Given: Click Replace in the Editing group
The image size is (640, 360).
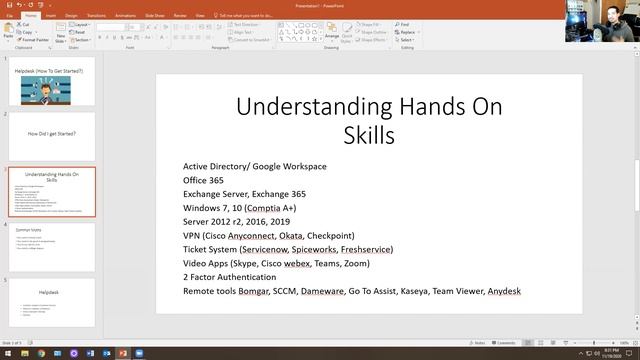Looking at the screenshot, I should (405, 32).
